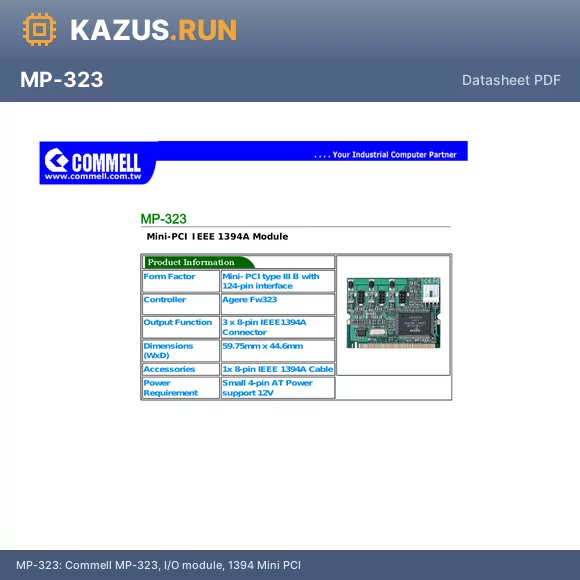Click the footer MP-323 description caption
The height and width of the screenshot is (580, 580).
158,565
